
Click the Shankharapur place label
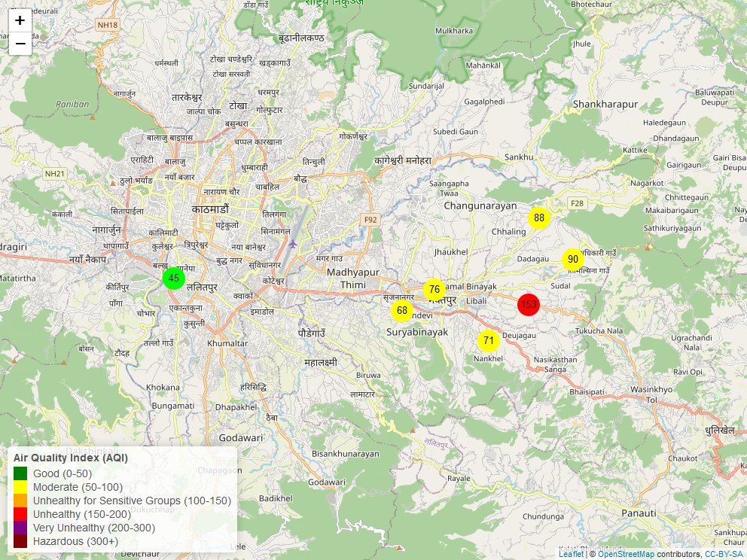[x=605, y=105]
